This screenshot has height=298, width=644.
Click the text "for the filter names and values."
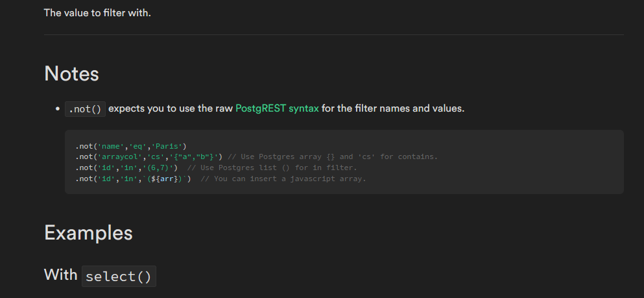click(393, 108)
